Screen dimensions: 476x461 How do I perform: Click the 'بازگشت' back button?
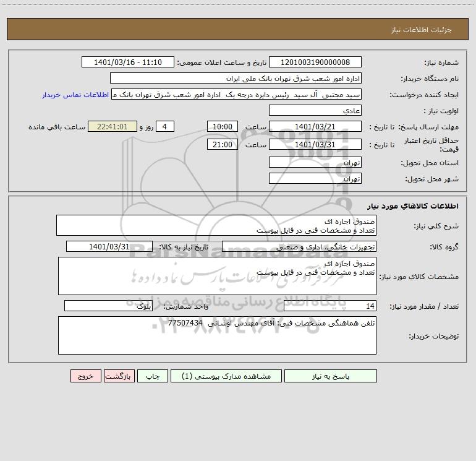tap(119, 376)
